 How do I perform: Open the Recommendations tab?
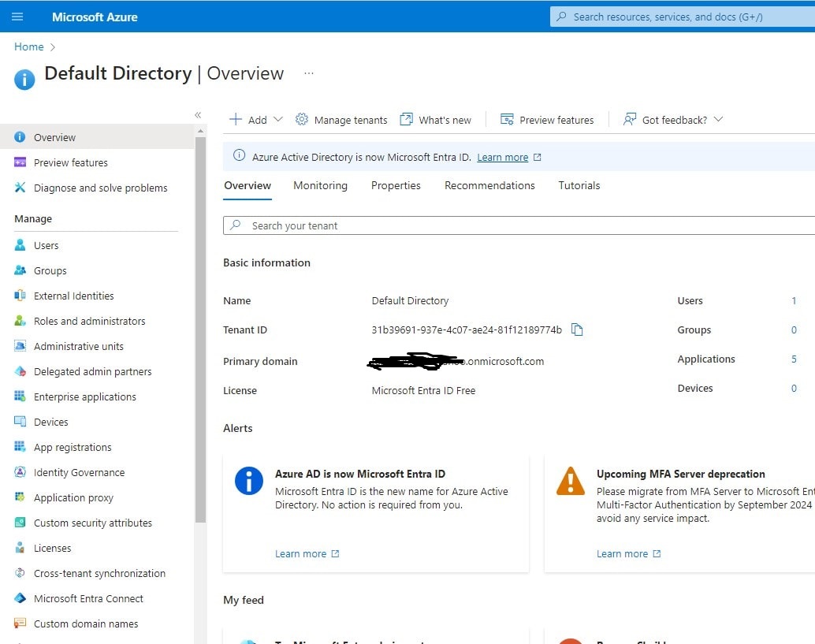tap(489, 185)
